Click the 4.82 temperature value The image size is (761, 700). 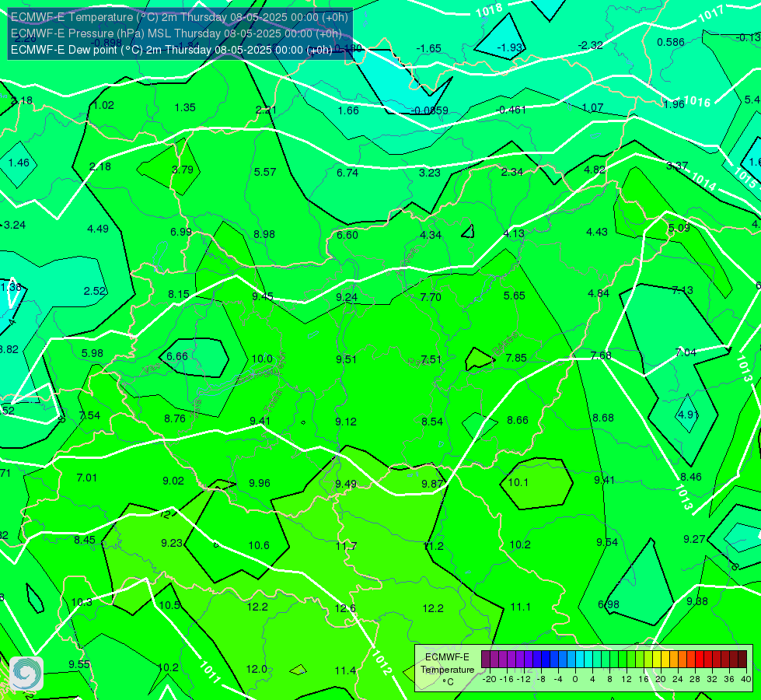595,170
